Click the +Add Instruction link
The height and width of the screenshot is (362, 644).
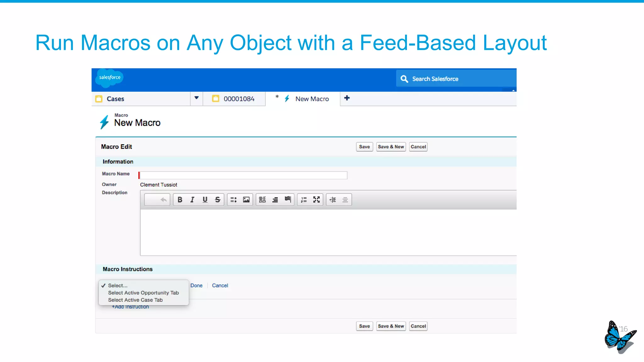tap(130, 307)
